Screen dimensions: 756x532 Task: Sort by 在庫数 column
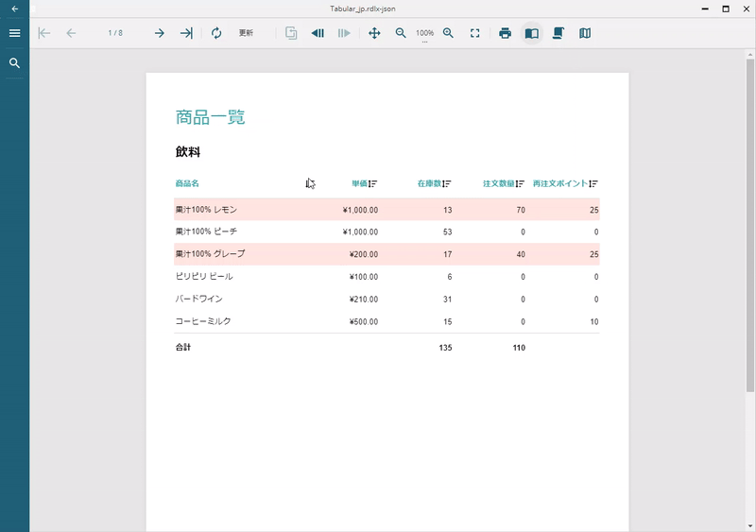coord(447,183)
